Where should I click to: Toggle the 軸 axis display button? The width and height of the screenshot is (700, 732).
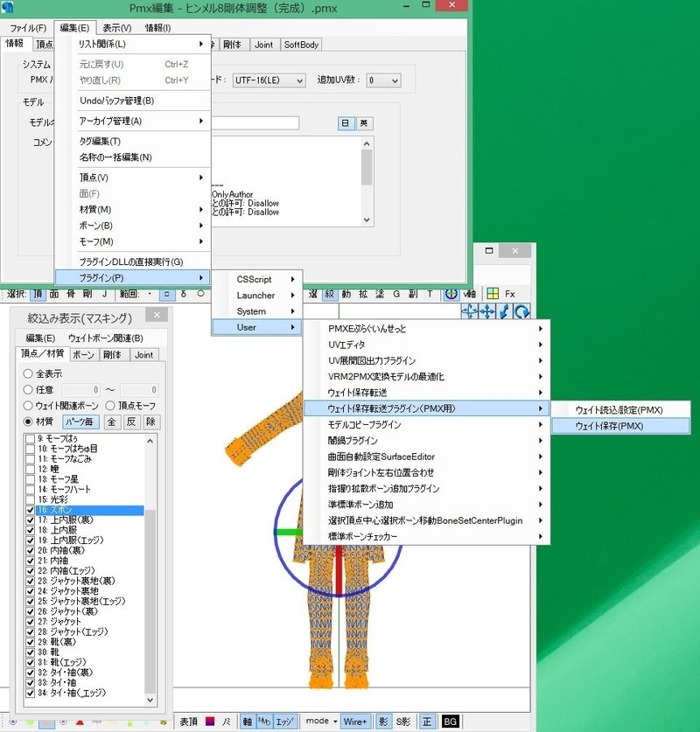(x=248, y=722)
